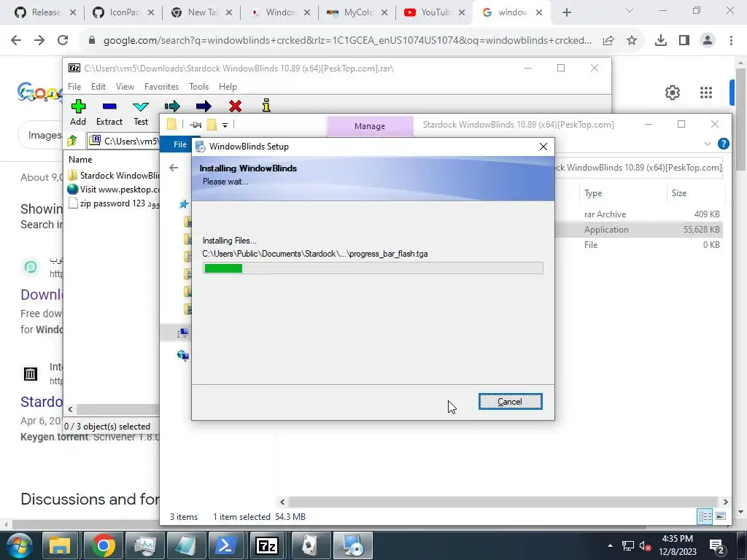
Task: Close the WindowBlinds Setup dialog
Action: (x=543, y=147)
